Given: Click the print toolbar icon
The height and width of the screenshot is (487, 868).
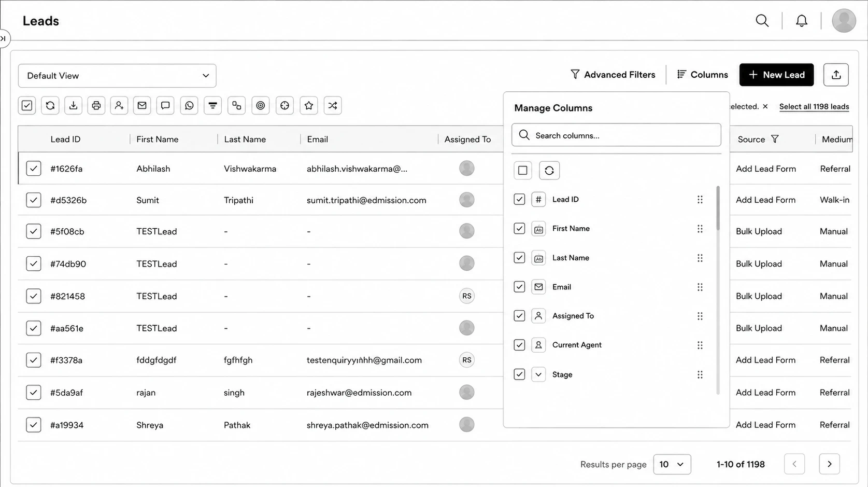Looking at the screenshot, I should [x=96, y=105].
